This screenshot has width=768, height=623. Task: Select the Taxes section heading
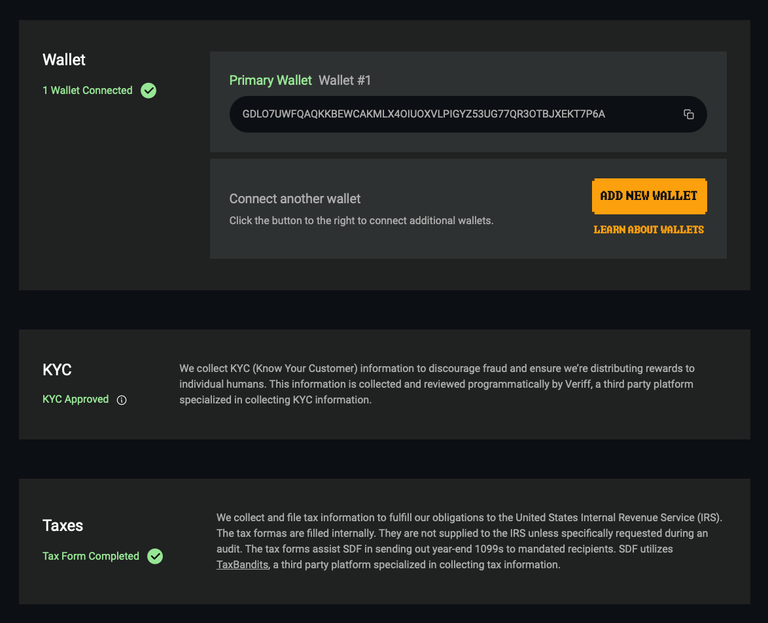(63, 526)
